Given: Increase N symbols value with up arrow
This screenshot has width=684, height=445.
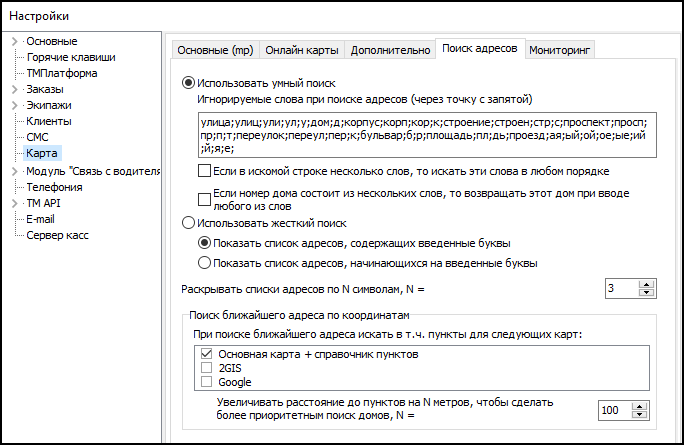Looking at the screenshot, I should 646,284.
